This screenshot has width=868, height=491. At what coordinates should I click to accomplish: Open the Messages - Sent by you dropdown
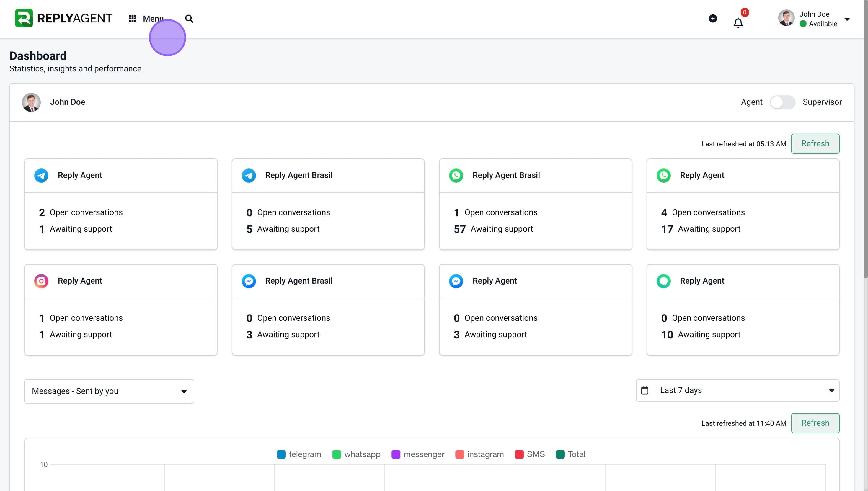(x=109, y=391)
